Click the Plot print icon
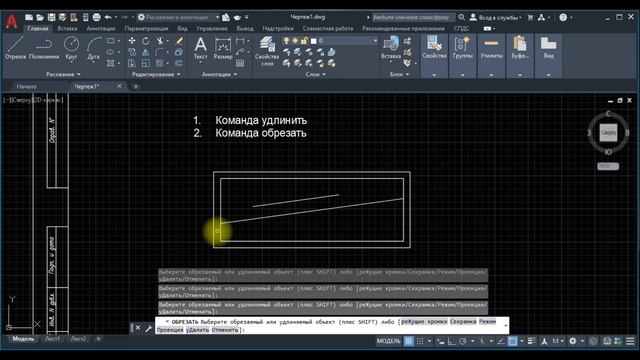The height and width of the screenshot is (360, 640). pyautogui.click(x=96, y=17)
